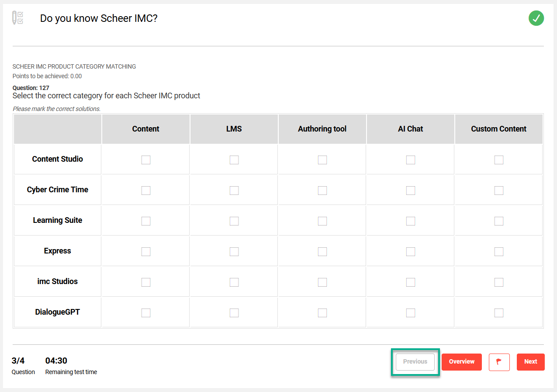Mark imc Studios as LMS
The width and height of the screenshot is (557, 392).
[234, 282]
